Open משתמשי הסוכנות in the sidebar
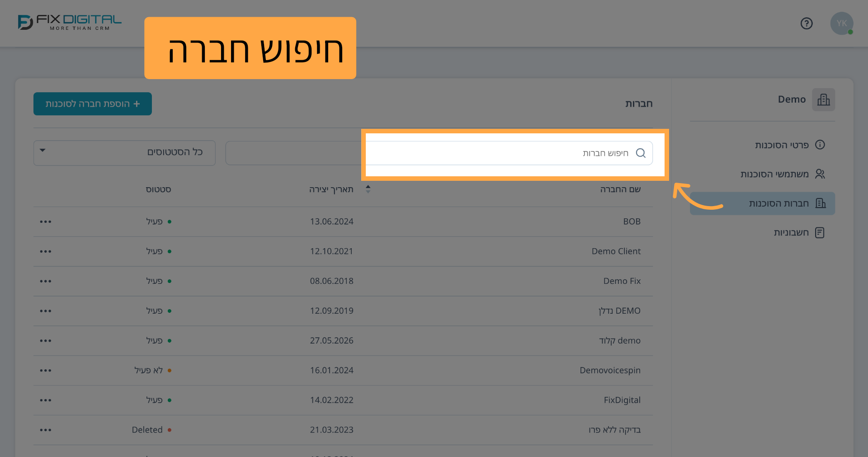Viewport: 868px width, 457px height. 762,174
